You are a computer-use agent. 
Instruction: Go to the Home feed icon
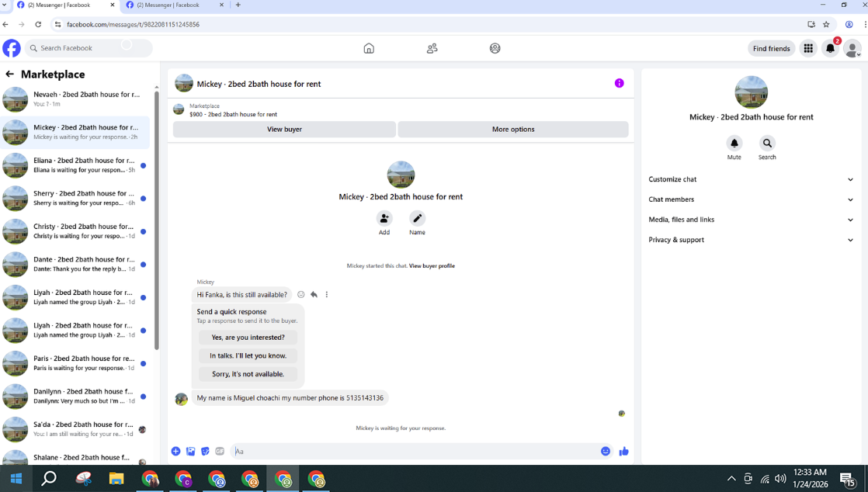(x=369, y=48)
